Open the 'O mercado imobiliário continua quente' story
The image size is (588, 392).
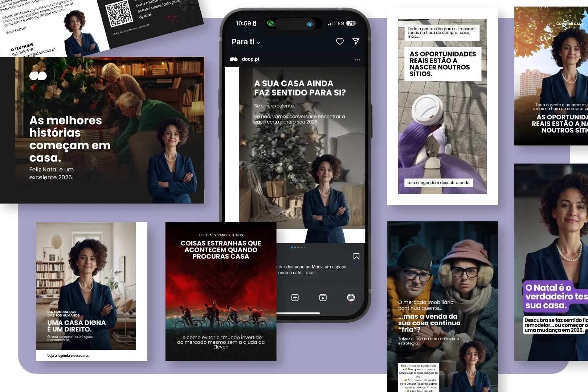(x=442, y=307)
